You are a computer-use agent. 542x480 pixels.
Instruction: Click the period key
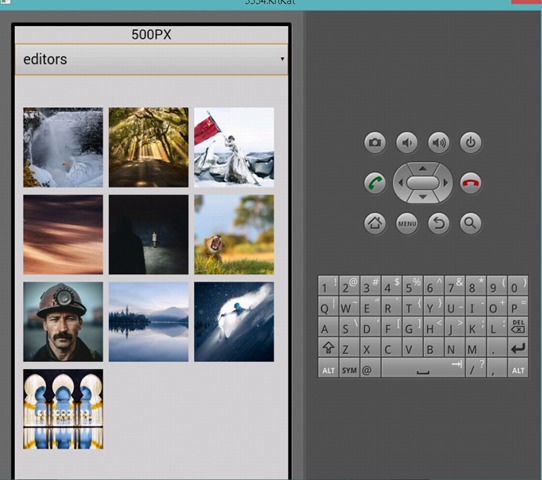point(497,347)
